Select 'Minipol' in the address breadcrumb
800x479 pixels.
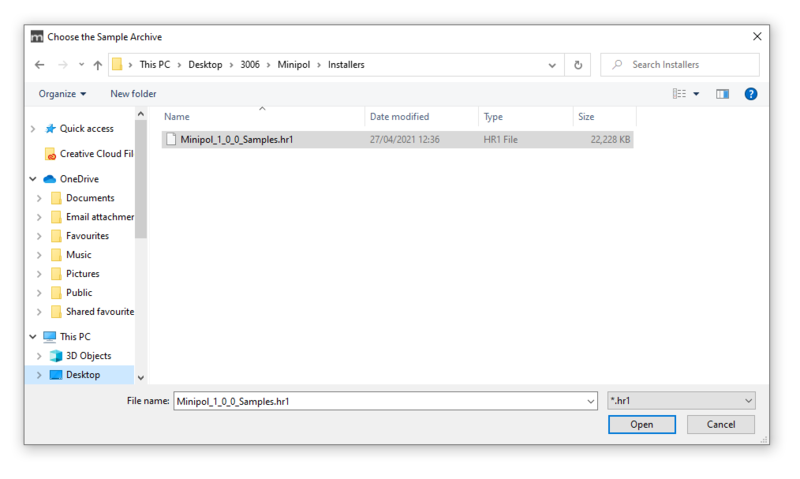pos(294,65)
